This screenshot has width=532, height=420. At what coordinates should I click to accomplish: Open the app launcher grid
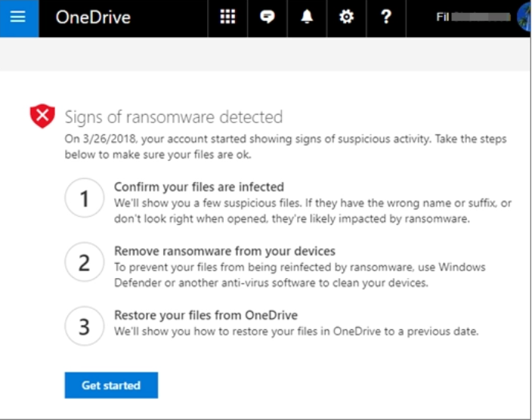pos(227,17)
